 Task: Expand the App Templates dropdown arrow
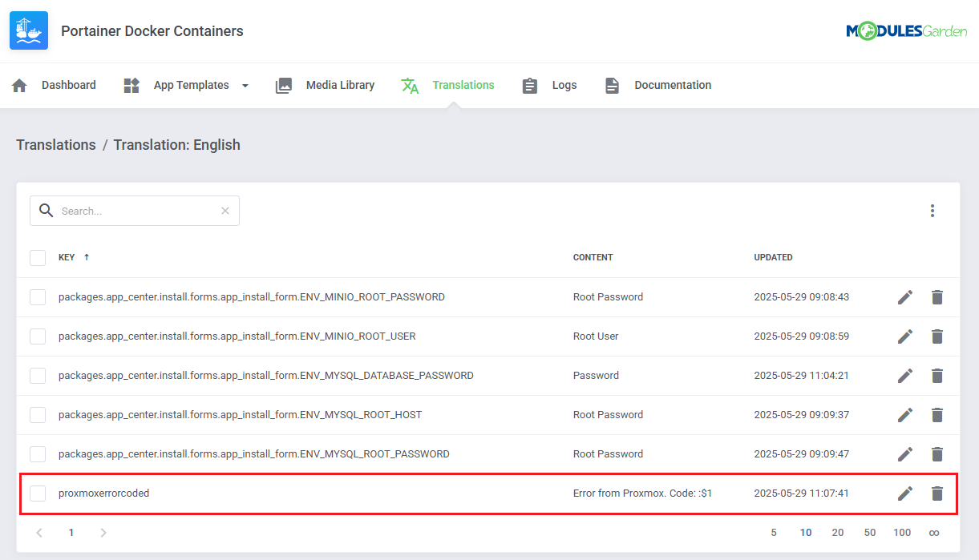(245, 86)
